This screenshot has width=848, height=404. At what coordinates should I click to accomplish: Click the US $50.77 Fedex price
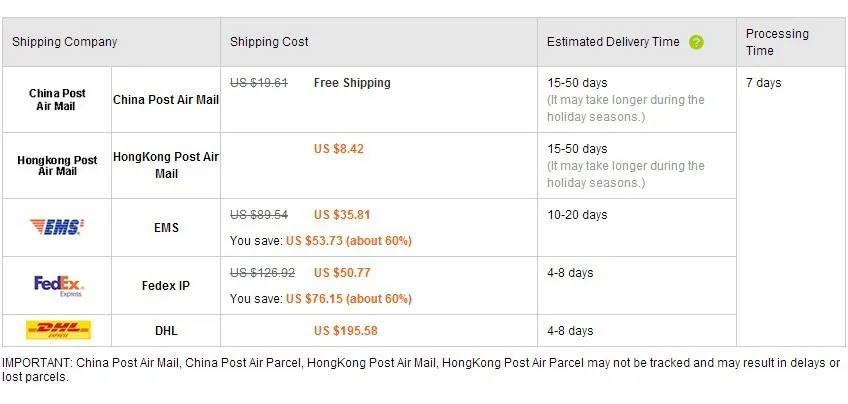pos(342,273)
